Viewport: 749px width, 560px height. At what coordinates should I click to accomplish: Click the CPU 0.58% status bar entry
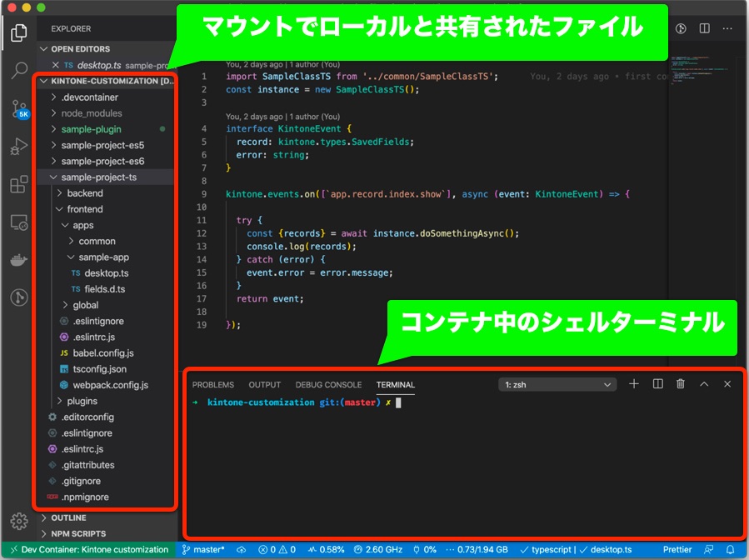(x=327, y=549)
